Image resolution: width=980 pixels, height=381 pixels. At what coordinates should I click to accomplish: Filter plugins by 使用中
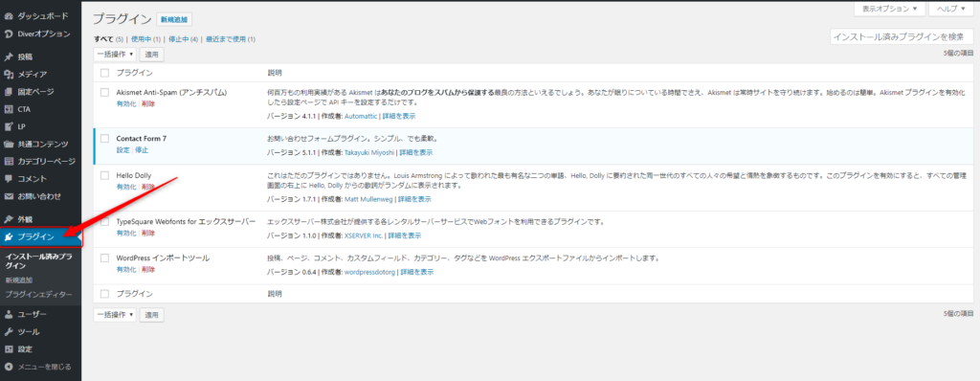142,39
